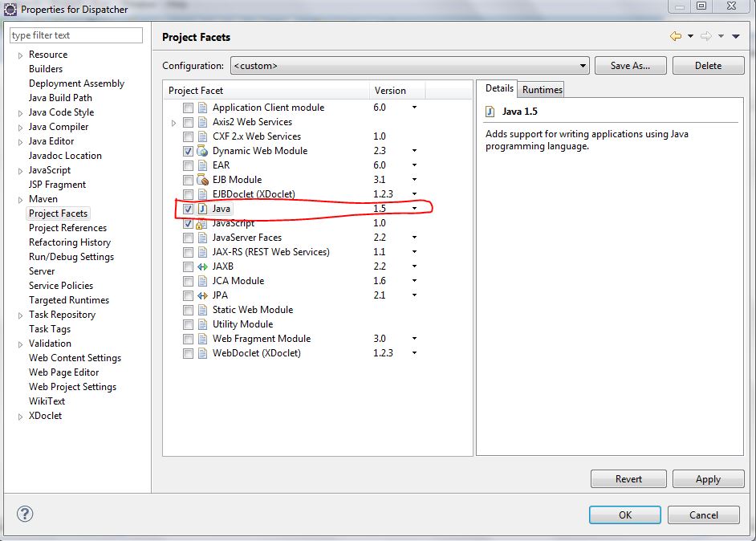The width and height of the screenshot is (756, 541).
Task: Tick the EAR facet checkbox
Action: click(188, 165)
